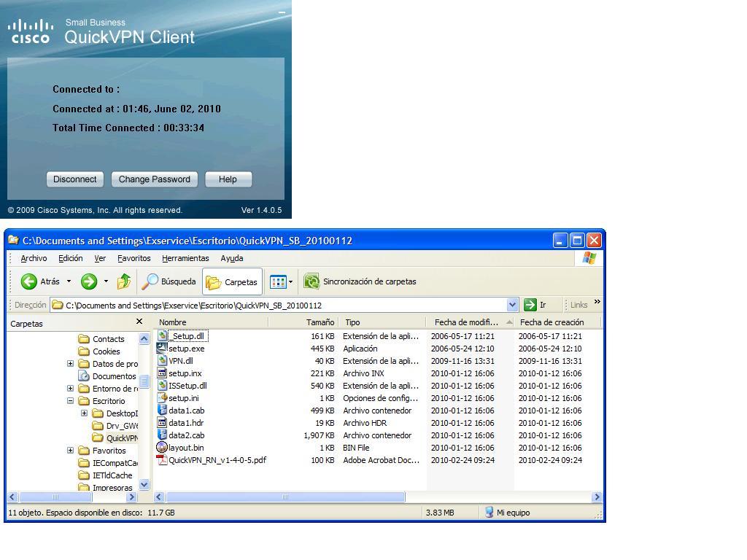The height and width of the screenshot is (560, 747).
Task: Select the Cookies folder in tree
Action: pyautogui.click(x=99, y=351)
